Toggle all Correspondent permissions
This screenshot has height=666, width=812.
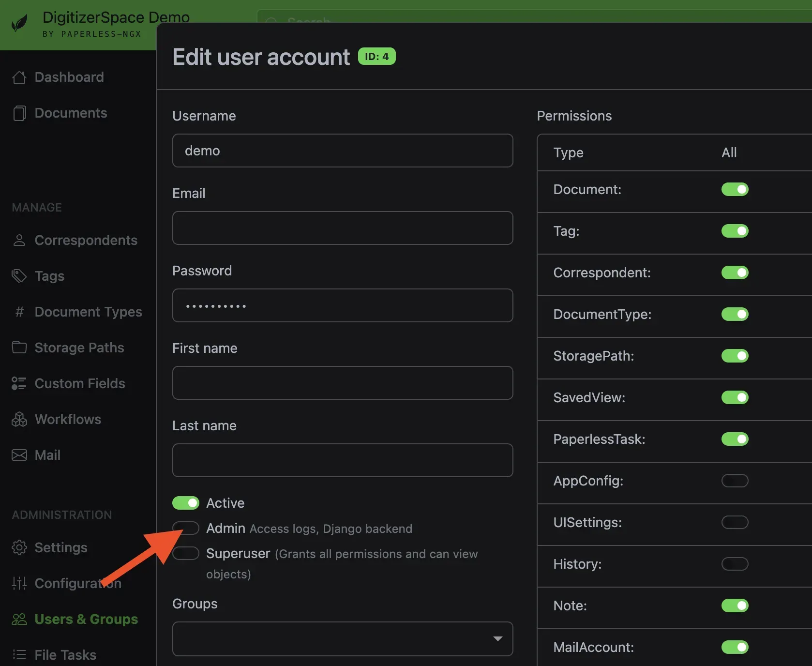click(735, 272)
